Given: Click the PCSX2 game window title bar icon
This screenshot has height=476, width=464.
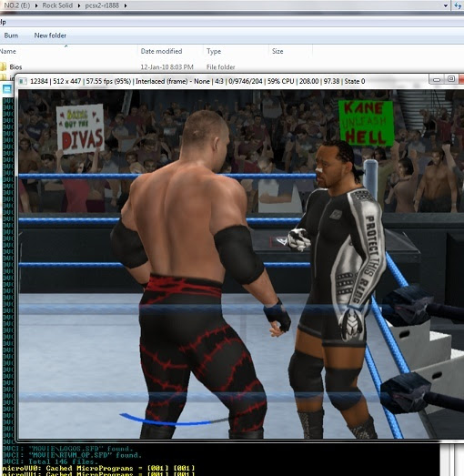Looking at the screenshot, I should point(23,81).
